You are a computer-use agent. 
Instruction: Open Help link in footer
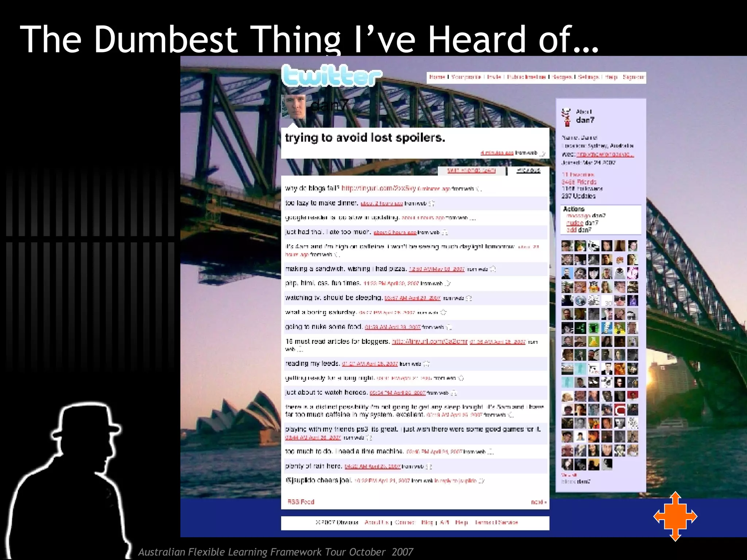pyautogui.click(x=461, y=522)
